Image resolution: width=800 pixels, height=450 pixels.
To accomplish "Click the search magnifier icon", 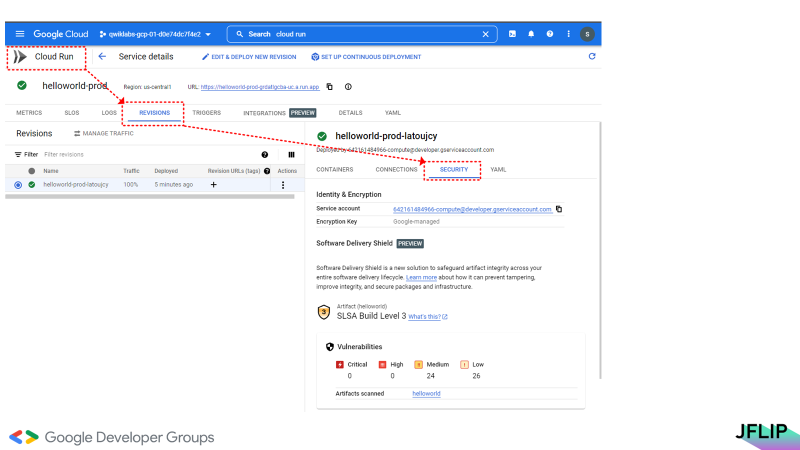I will click(239, 34).
